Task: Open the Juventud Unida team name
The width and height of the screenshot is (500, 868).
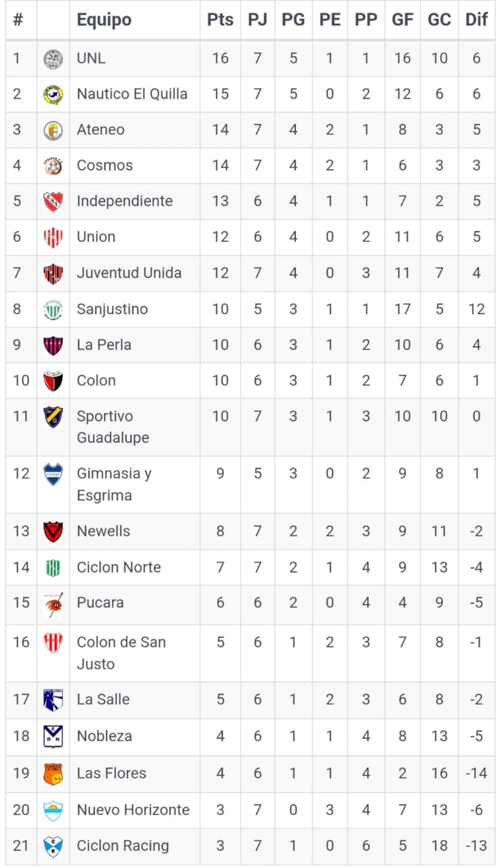Action: pyautogui.click(x=129, y=273)
